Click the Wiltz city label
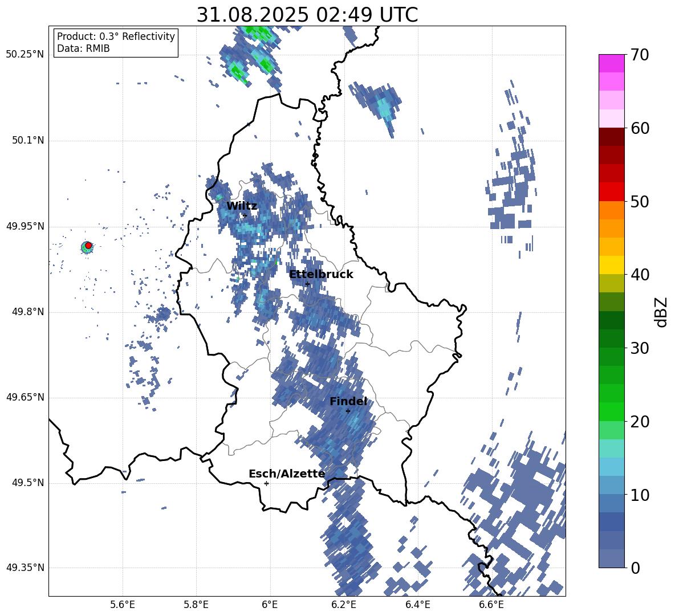This screenshot has width=675, height=616. coord(242,206)
